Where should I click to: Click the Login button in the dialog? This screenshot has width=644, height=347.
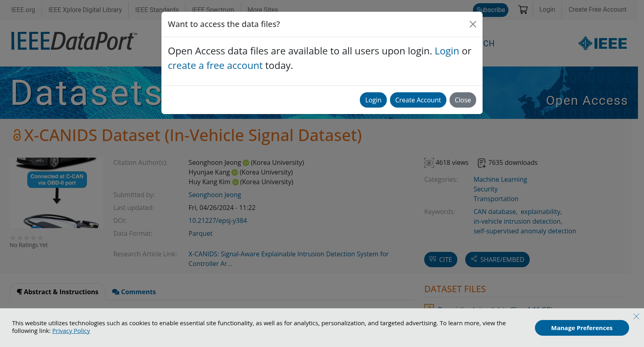pyautogui.click(x=373, y=100)
